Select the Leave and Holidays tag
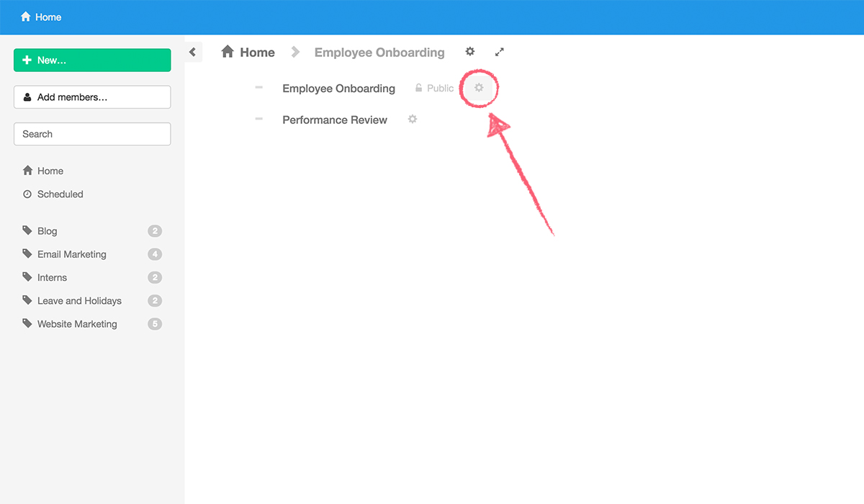This screenshot has height=504, width=864. pyautogui.click(x=79, y=301)
